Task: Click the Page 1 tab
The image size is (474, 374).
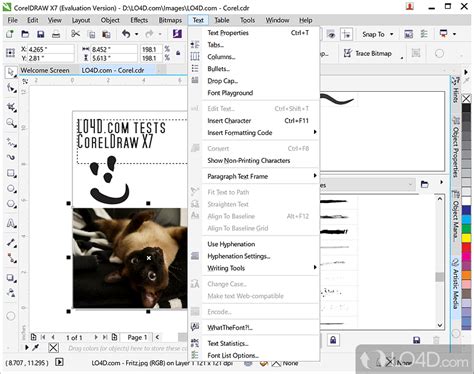Action: point(137,337)
